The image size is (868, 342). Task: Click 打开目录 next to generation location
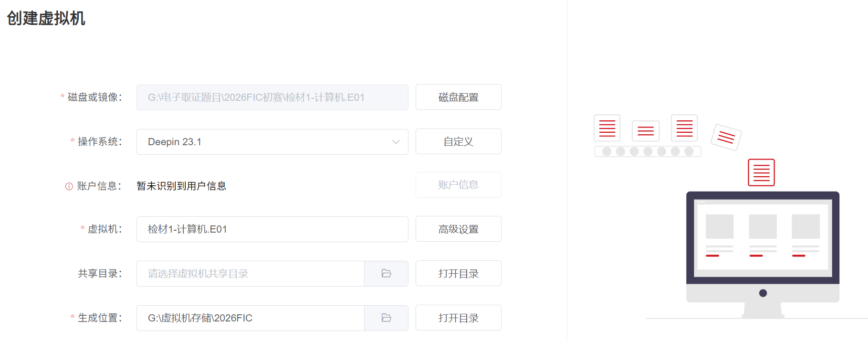coord(459,318)
